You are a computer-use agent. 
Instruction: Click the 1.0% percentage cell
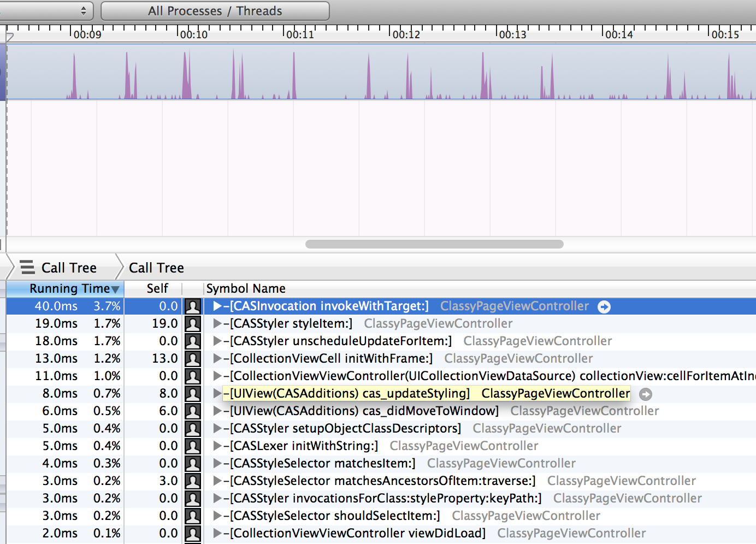click(107, 376)
